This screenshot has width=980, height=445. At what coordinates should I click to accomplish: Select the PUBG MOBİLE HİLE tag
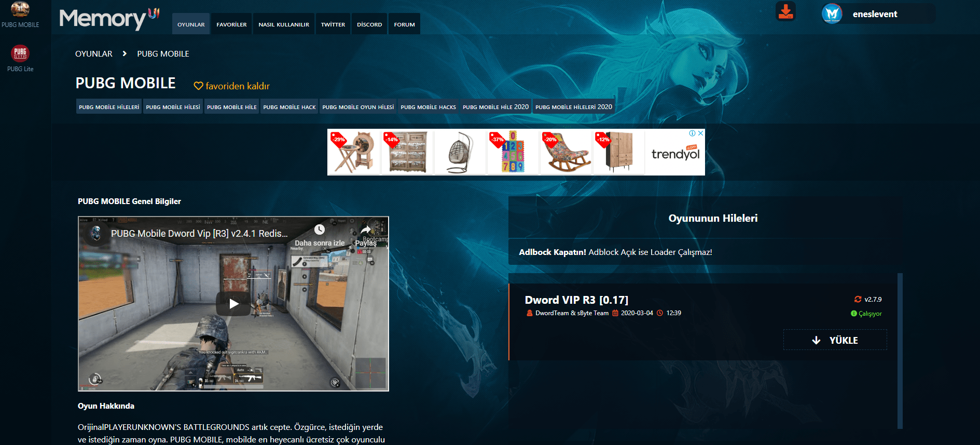(231, 107)
